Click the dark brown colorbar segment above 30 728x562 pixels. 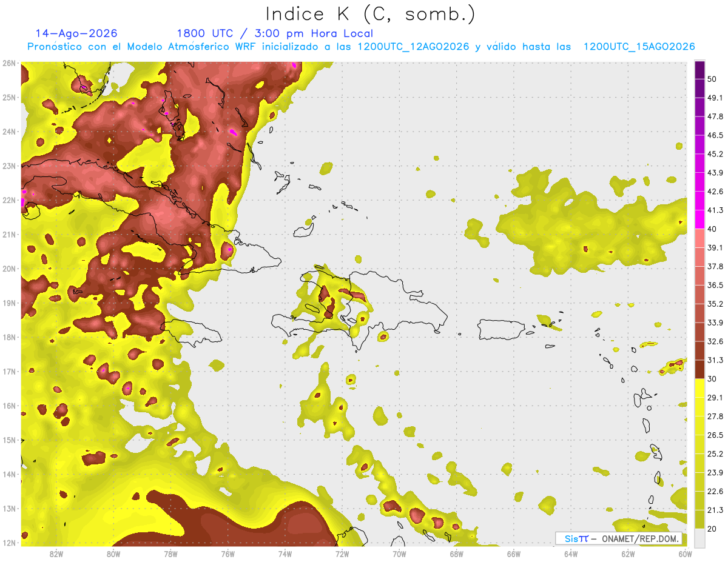pos(699,369)
